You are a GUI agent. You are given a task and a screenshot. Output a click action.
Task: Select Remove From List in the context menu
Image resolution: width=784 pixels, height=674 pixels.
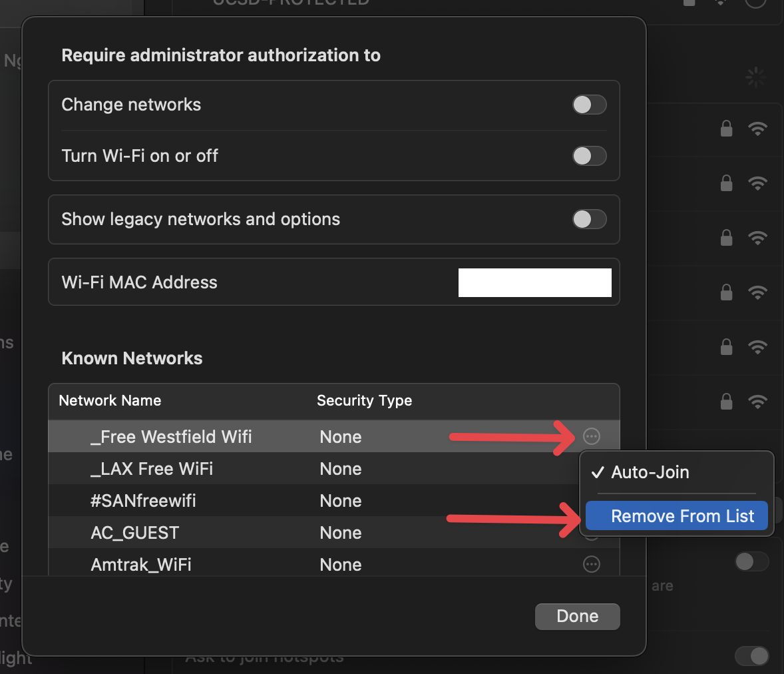click(676, 515)
